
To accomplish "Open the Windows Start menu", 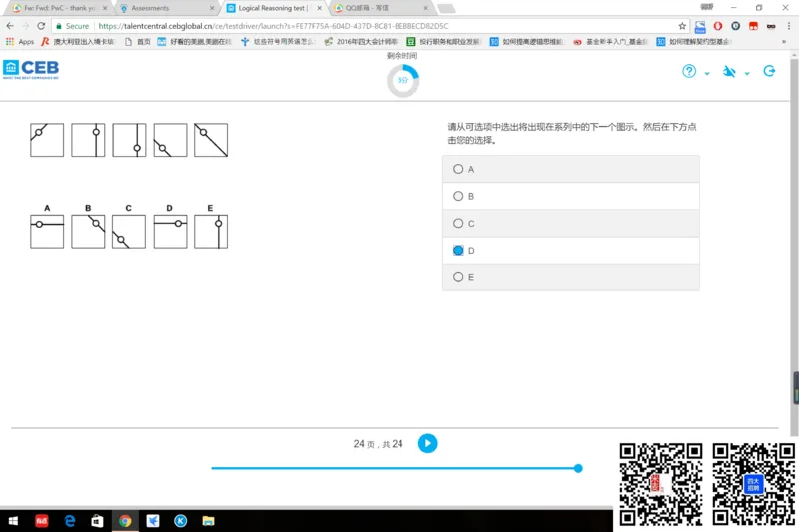I will 13,521.
